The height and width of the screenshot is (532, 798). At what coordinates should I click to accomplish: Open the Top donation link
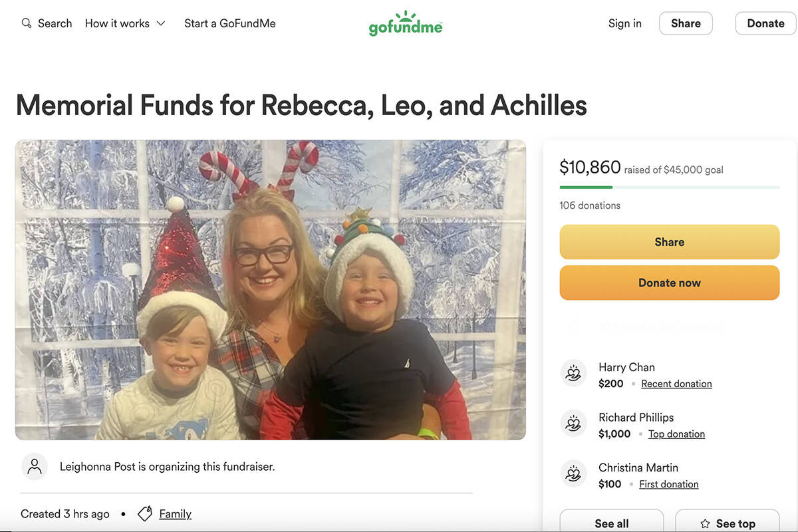point(676,434)
